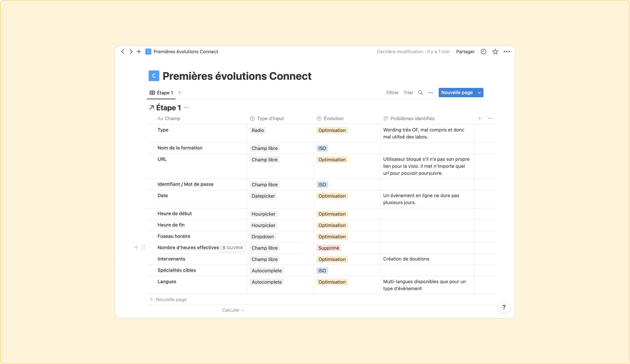Add a new property column with plus
The height and width of the screenshot is (364, 630).
(x=480, y=118)
